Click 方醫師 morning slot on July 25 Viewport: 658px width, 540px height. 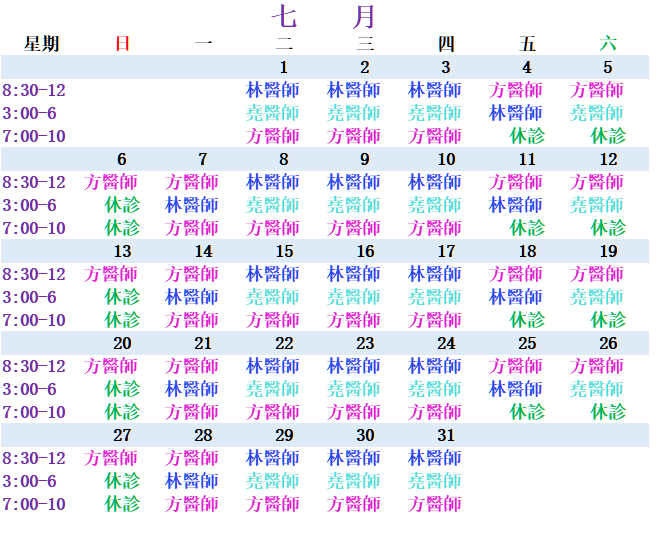pos(515,366)
